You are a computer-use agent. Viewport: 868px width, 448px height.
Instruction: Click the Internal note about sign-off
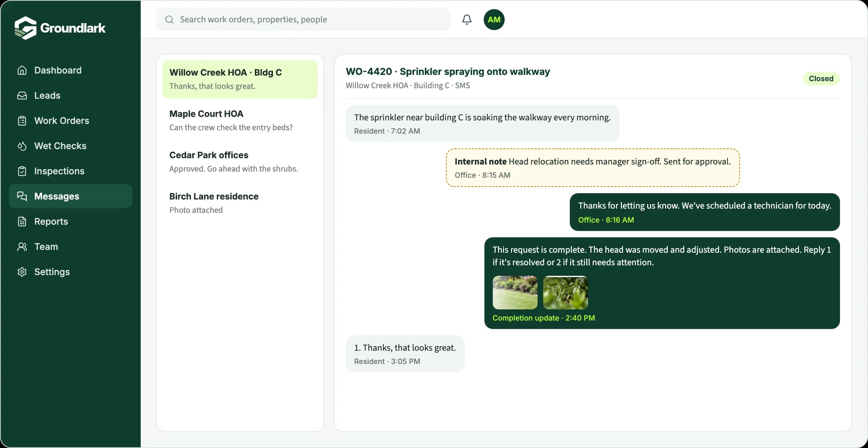(593, 168)
